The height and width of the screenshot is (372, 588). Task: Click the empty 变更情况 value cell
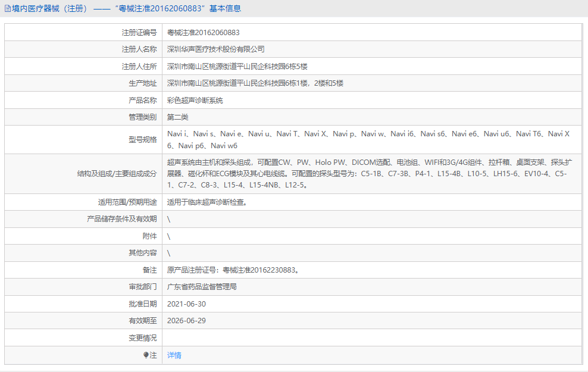[x=357, y=337]
